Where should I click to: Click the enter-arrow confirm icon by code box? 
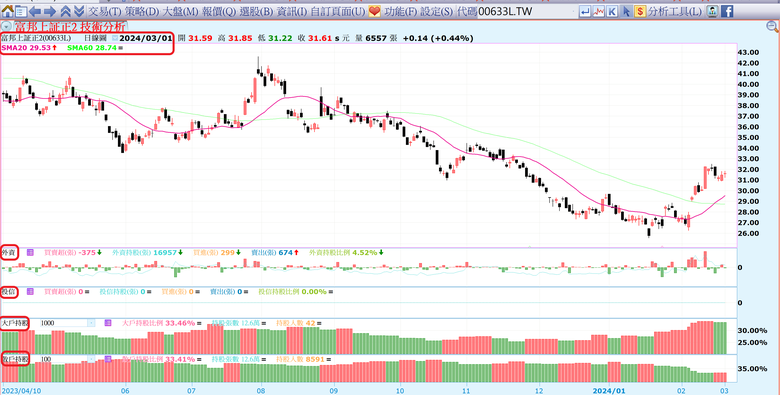585,11
